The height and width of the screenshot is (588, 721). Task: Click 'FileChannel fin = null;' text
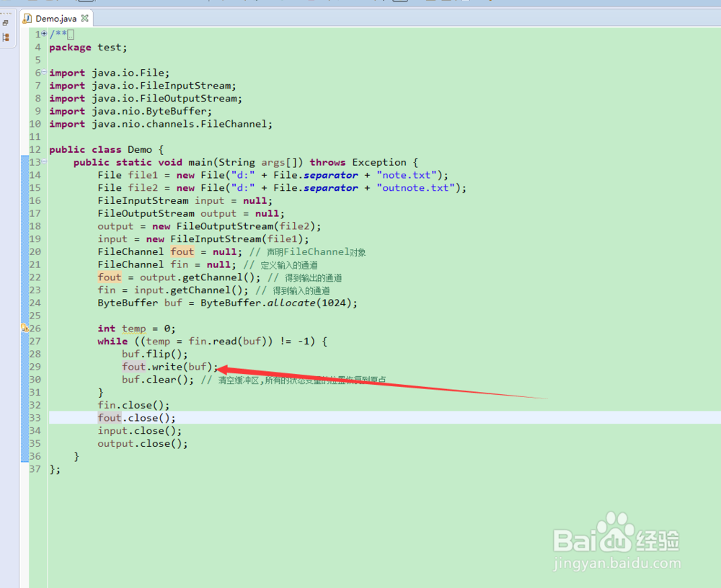(x=167, y=264)
